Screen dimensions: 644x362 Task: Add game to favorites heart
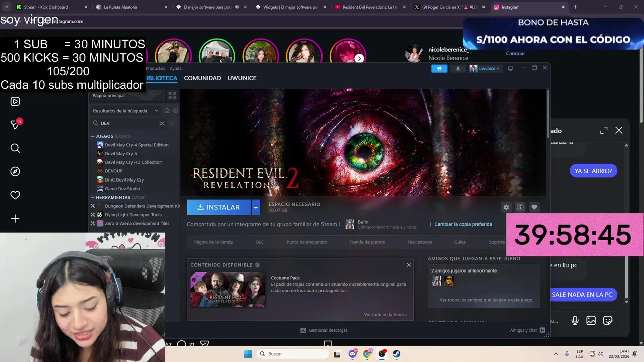click(x=534, y=207)
